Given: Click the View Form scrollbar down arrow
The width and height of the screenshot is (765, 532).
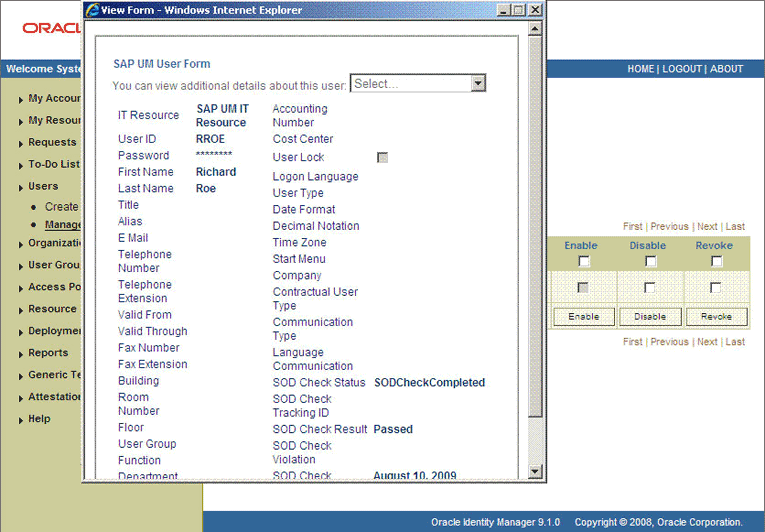Looking at the screenshot, I should tap(535, 471).
